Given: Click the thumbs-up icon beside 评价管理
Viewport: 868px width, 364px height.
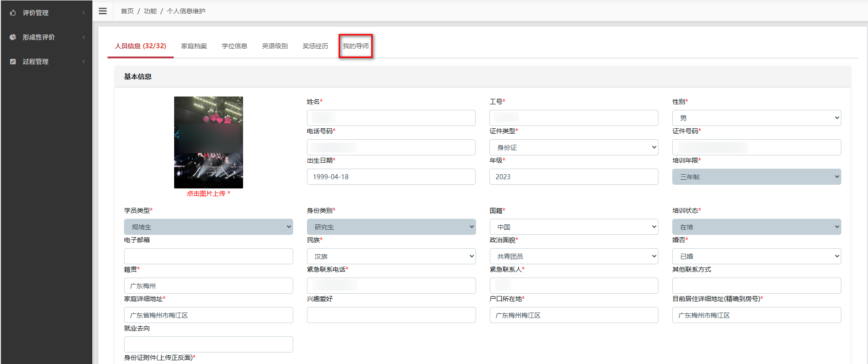Looking at the screenshot, I should click(13, 13).
